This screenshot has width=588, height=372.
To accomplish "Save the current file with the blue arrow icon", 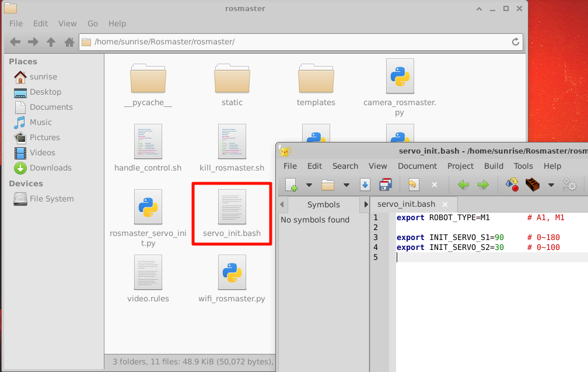I will pos(365,185).
